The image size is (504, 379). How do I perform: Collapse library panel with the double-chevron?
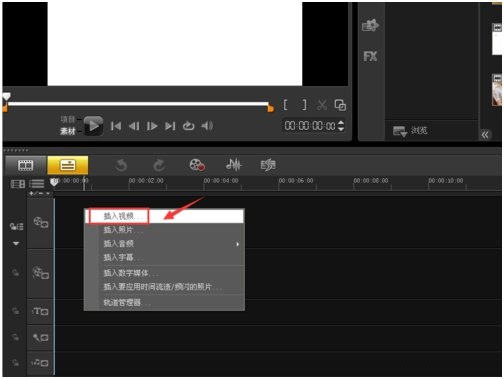pyautogui.click(x=485, y=135)
